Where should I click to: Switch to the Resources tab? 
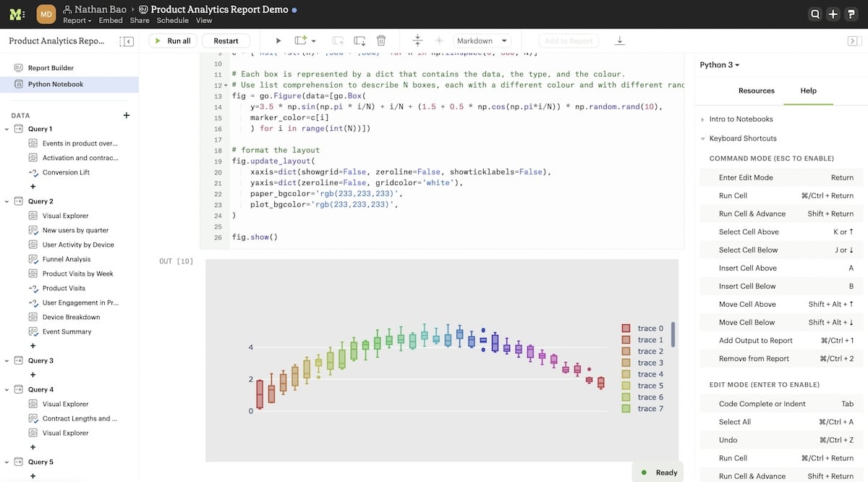tap(757, 90)
